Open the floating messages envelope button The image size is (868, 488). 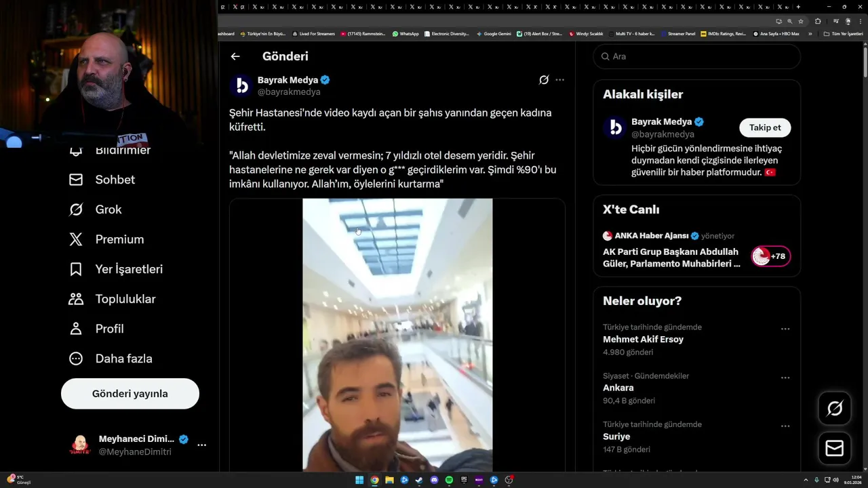click(835, 449)
